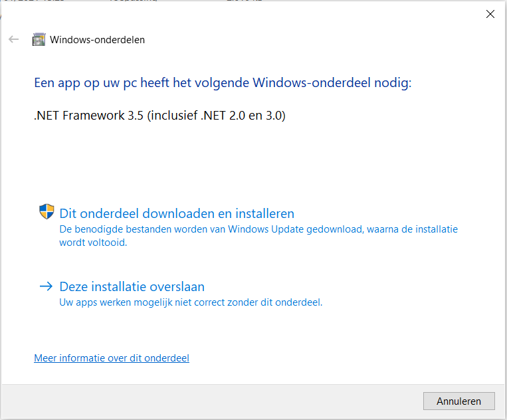This screenshot has height=420, width=507.
Task: Click the Annuleren button
Action: [458, 401]
